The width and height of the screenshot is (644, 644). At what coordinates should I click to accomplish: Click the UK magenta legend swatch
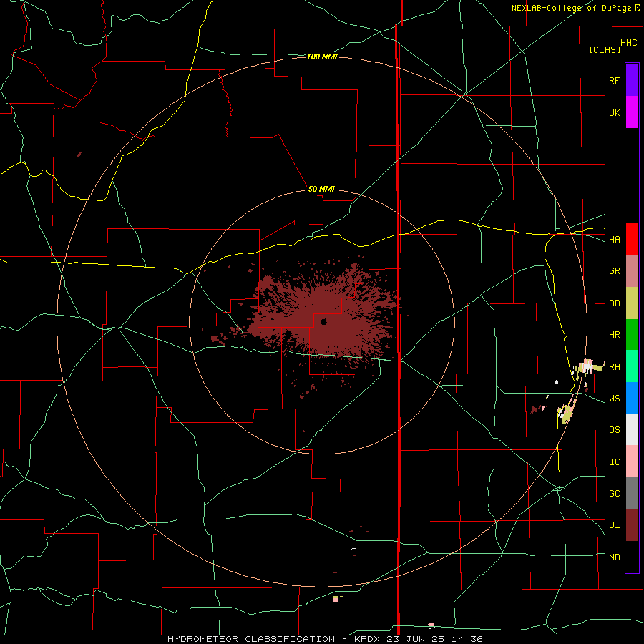(x=632, y=112)
